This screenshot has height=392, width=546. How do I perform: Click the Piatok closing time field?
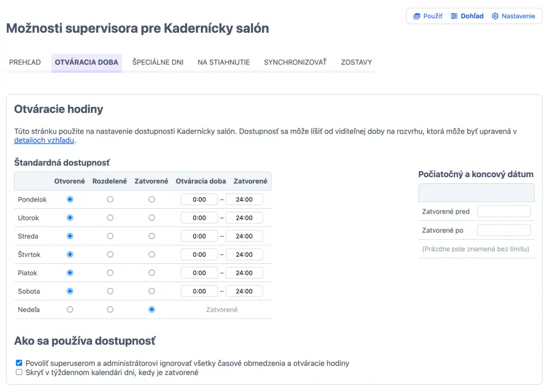pos(244,273)
